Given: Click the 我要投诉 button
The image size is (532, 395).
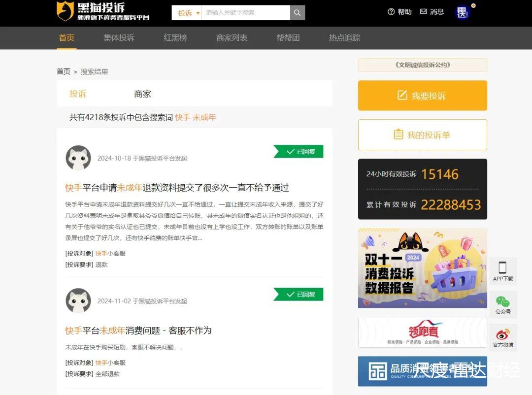Looking at the screenshot, I should coord(423,96).
